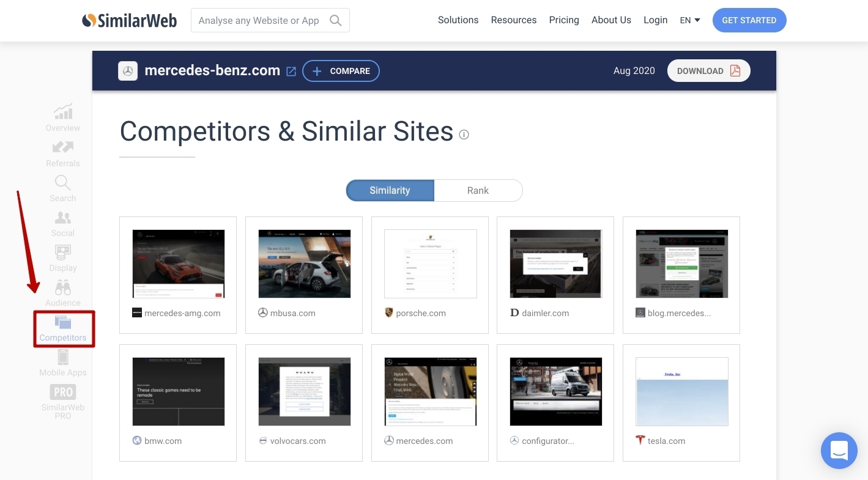Click the SimilarWeb logo
The height and width of the screenshot is (480, 868).
tap(130, 20)
